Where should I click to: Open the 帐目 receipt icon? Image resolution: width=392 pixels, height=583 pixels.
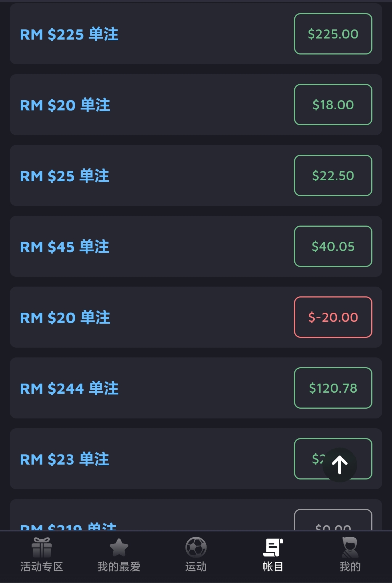273,547
